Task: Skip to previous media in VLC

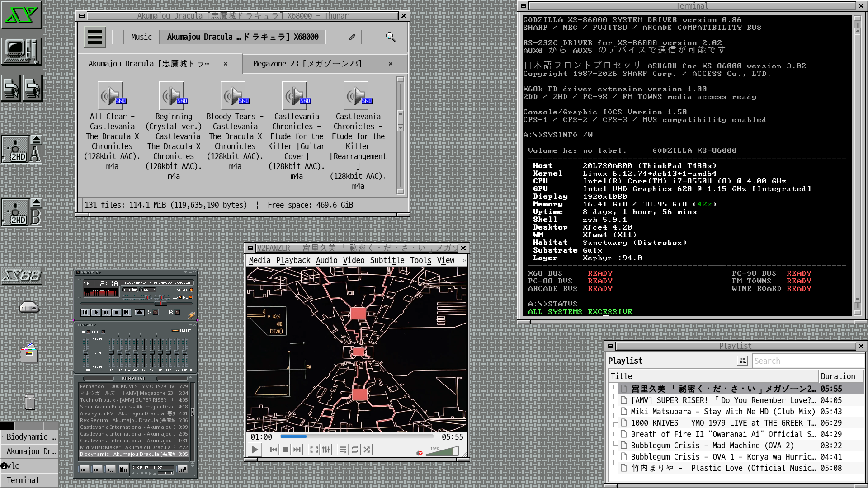Action: (x=273, y=450)
